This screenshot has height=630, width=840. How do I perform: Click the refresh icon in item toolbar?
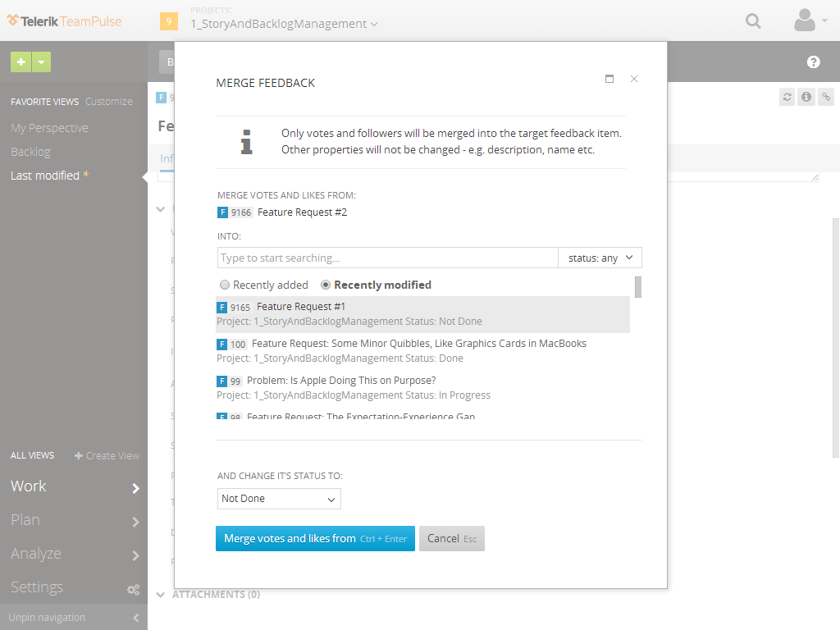787,97
